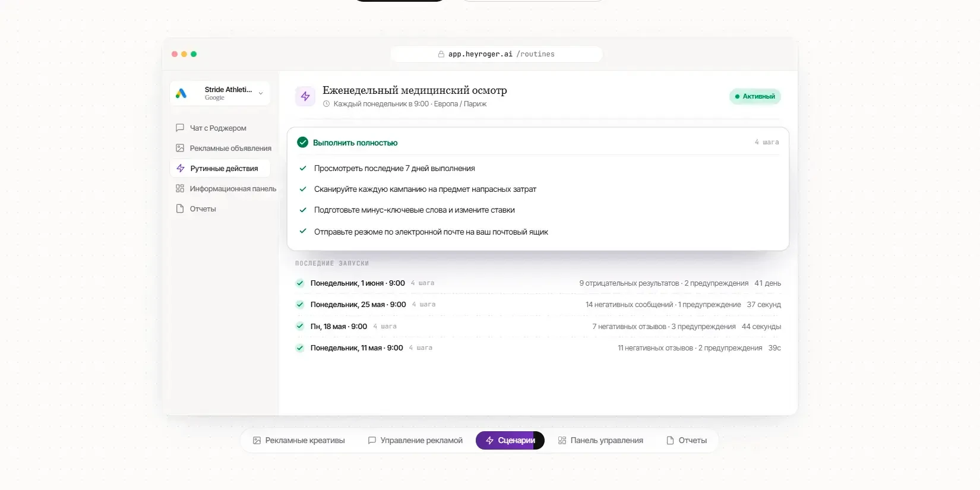Click the status check for Понедельник, 1 июня run

click(300, 283)
